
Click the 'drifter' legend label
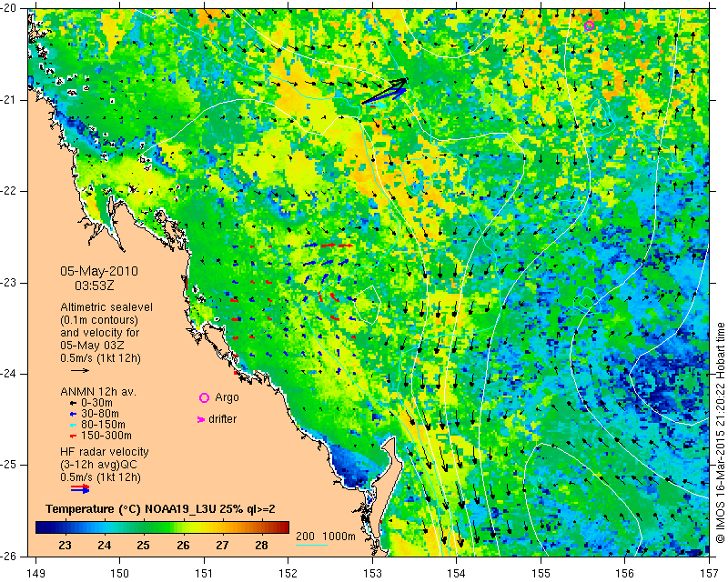coord(222,419)
